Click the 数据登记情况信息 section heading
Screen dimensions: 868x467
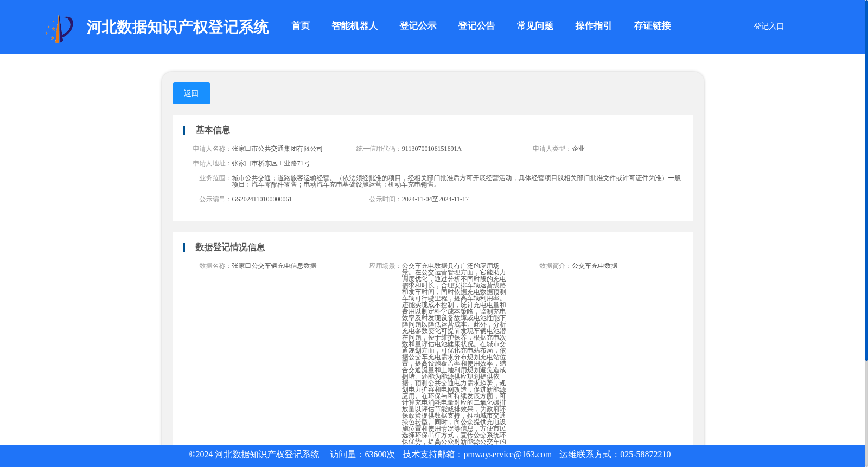[x=230, y=247]
